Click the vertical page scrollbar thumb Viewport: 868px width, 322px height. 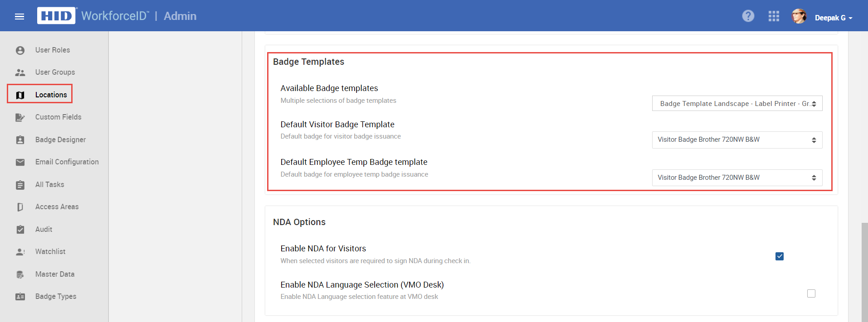click(864, 272)
